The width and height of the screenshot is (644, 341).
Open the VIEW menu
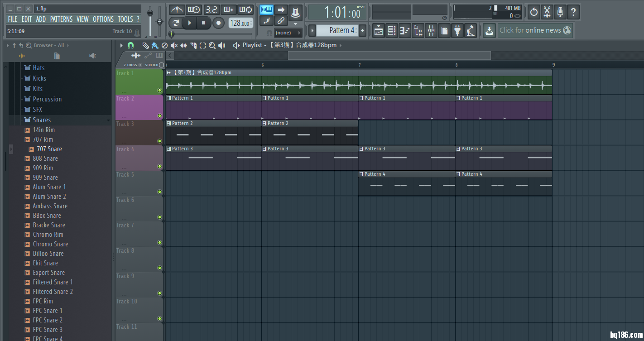(x=82, y=19)
